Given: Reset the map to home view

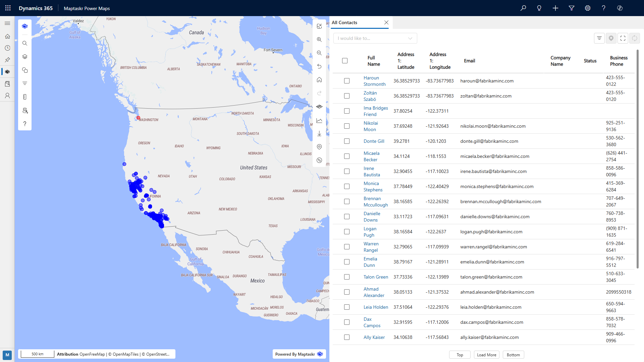Looking at the screenshot, I should coord(319,80).
